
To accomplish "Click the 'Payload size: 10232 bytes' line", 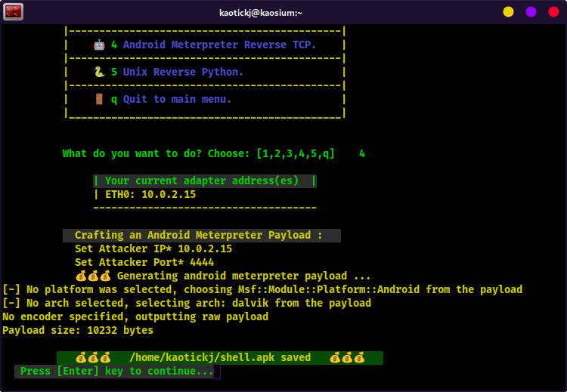I will 78,330.
